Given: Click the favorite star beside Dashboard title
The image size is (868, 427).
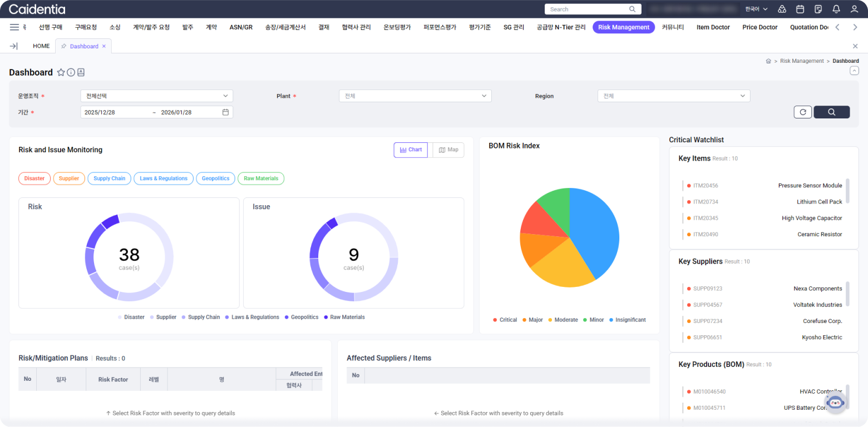Looking at the screenshot, I should (61, 72).
